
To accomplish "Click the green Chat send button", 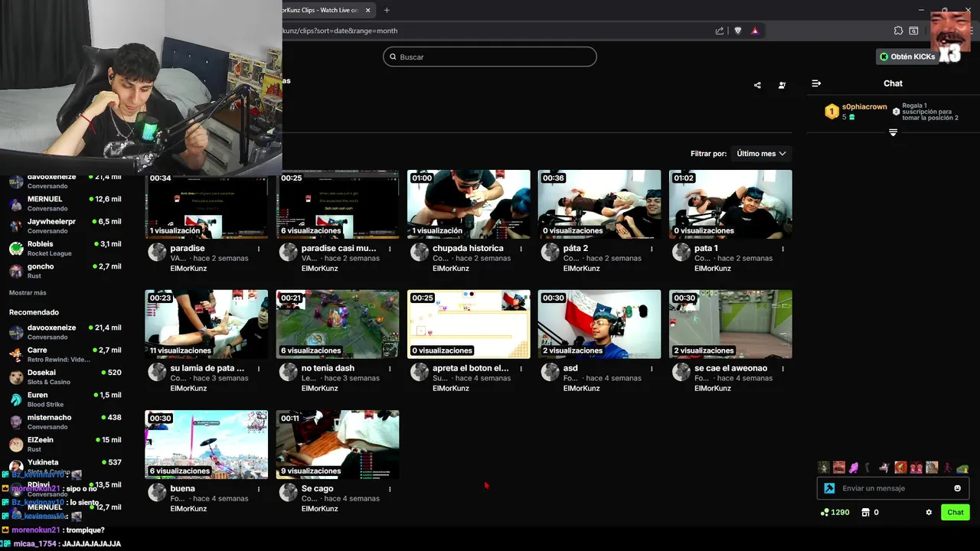I will click(955, 512).
